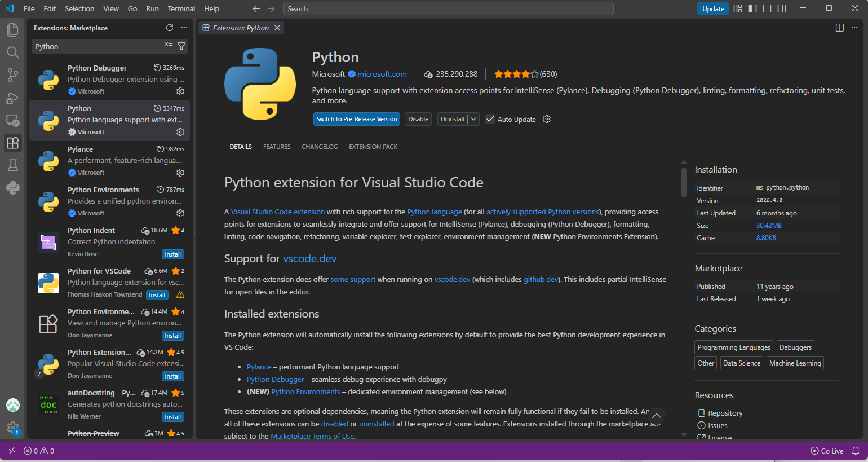Image resolution: width=868 pixels, height=462 pixels.
Task: Open notifications bell in status bar
Action: [856, 451]
